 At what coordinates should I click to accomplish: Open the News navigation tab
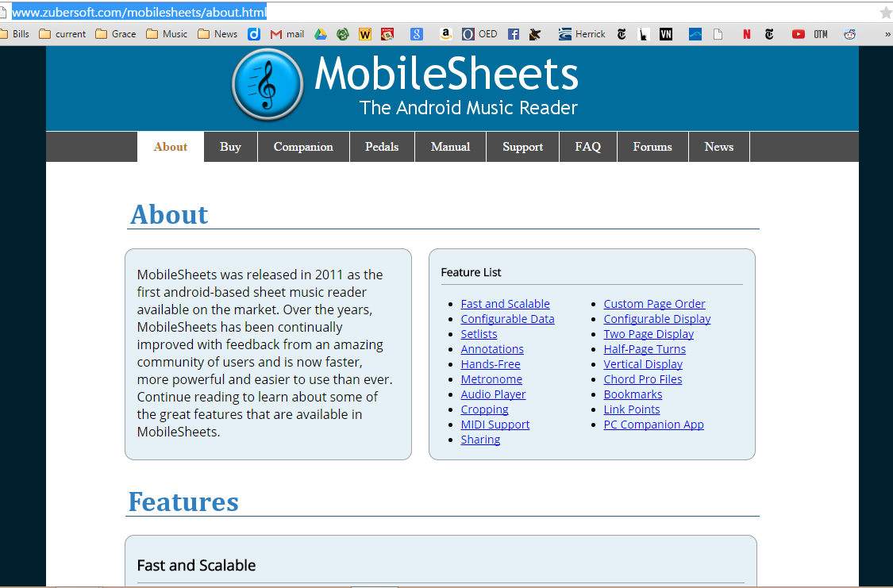click(x=719, y=147)
